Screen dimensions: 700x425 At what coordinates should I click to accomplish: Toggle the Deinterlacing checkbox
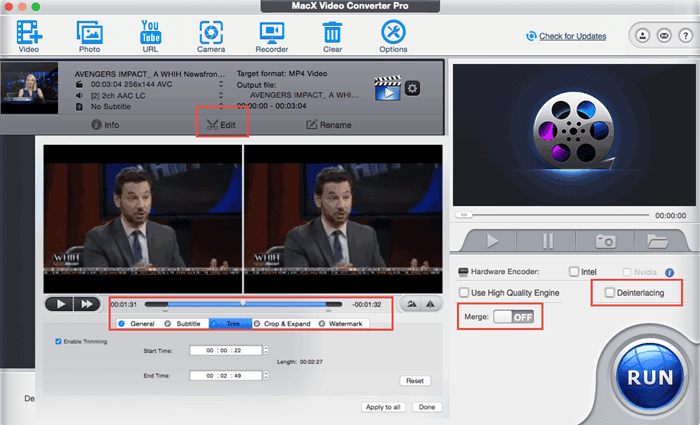(609, 292)
